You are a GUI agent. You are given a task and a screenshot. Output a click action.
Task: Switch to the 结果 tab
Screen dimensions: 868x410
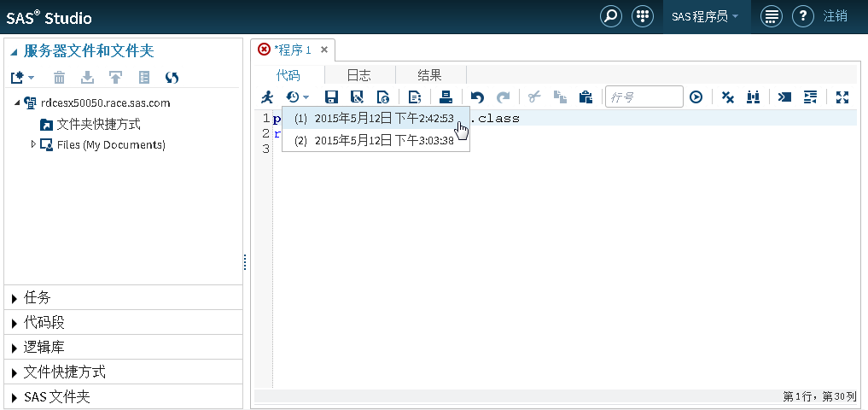click(429, 75)
